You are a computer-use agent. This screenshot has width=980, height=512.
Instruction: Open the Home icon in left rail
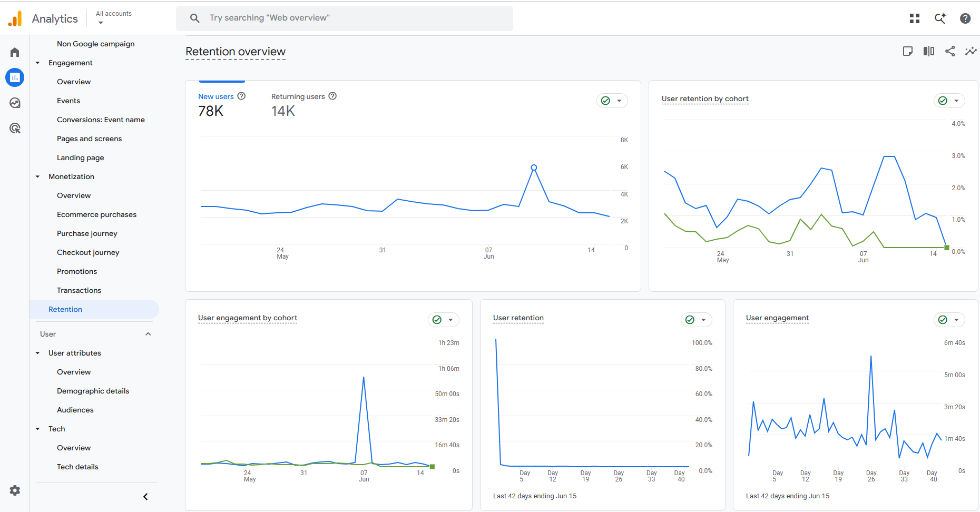(x=15, y=52)
